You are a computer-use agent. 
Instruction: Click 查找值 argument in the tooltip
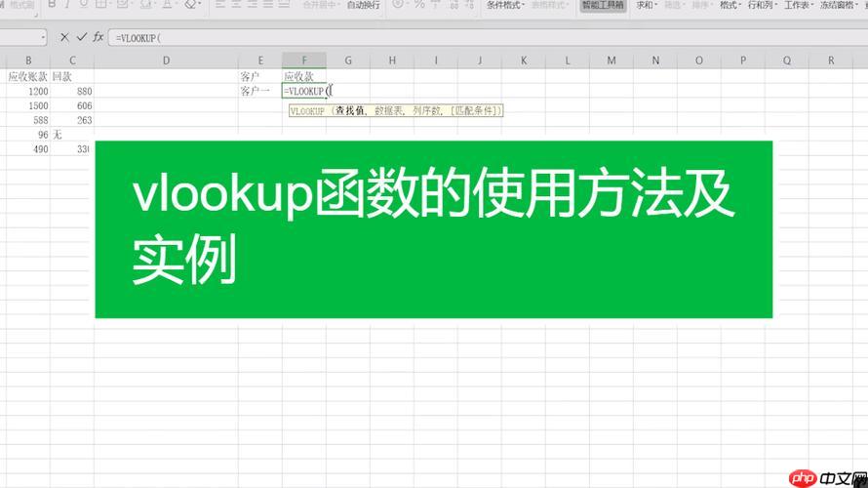350,111
